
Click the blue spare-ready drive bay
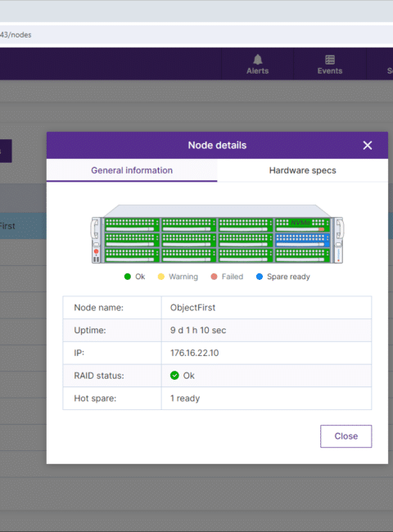click(302, 240)
